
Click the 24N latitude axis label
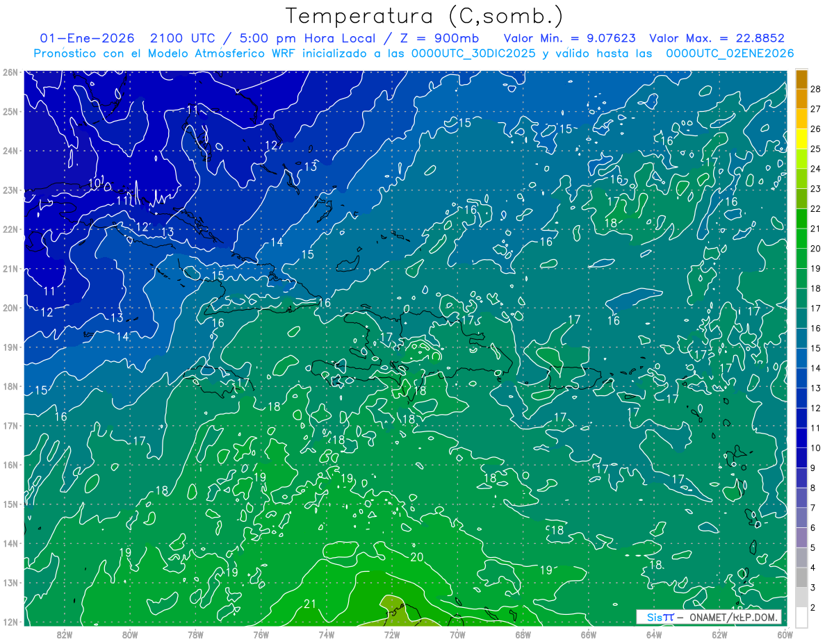(x=10, y=151)
